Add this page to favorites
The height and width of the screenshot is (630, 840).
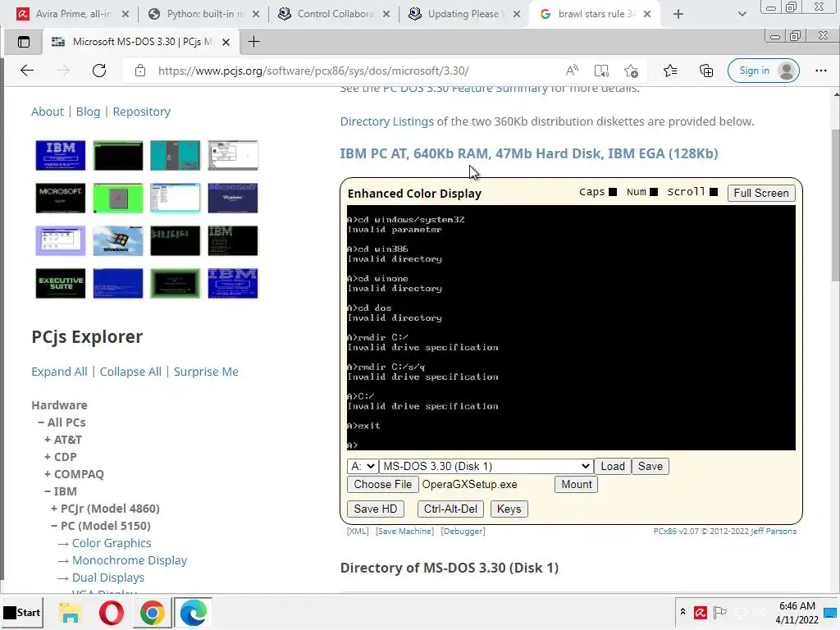tap(631, 71)
